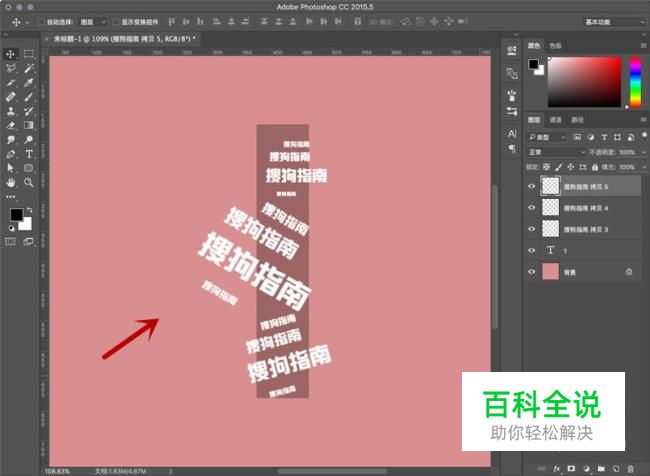Open the 填充 fill dropdown arrow
The image size is (650, 476).
(644, 167)
